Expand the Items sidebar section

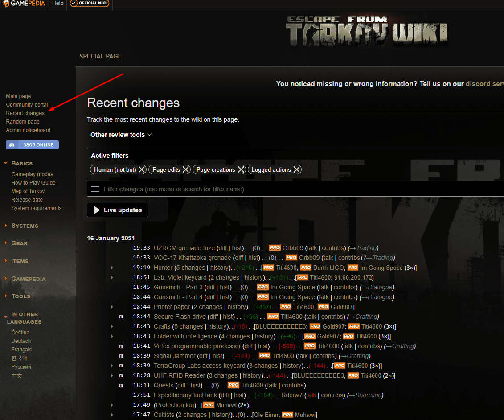click(x=6, y=260)
